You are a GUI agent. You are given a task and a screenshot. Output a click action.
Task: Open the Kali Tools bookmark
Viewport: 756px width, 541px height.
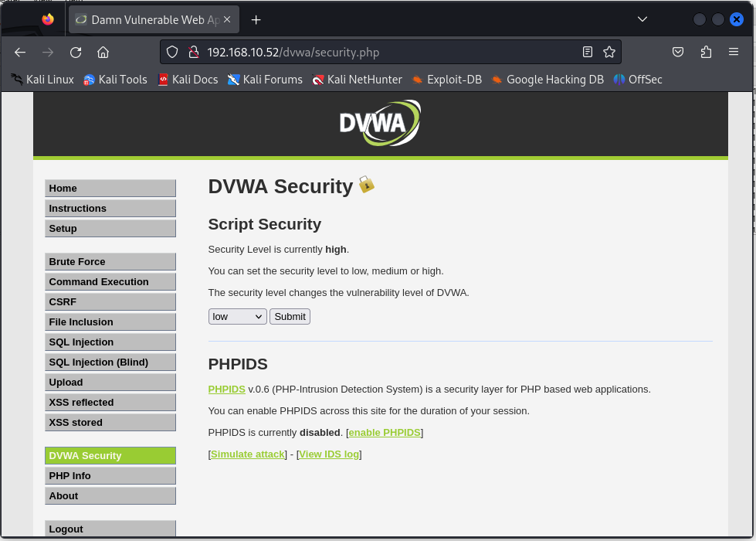(x=115, y=80)
